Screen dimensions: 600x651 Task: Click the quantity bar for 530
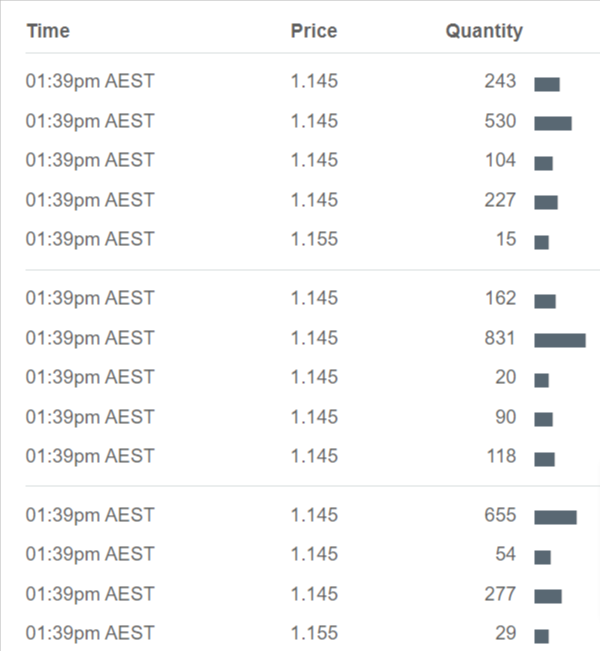[552, 123]
